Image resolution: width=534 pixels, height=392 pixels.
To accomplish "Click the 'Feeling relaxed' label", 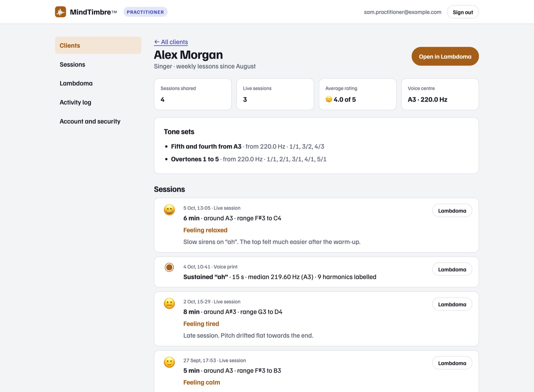I will pyautogui.click(x=205, y=230).
